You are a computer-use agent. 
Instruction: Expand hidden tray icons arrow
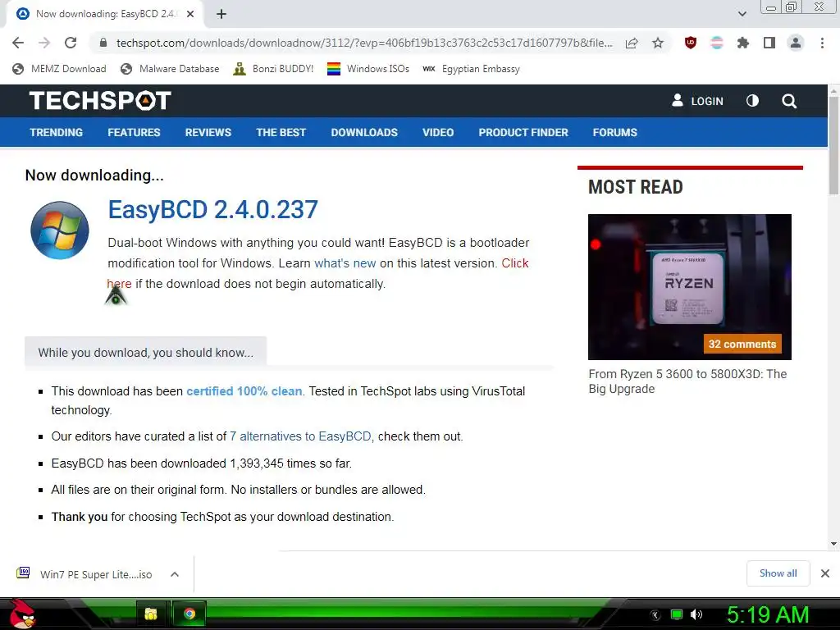[x=655, y=615]
